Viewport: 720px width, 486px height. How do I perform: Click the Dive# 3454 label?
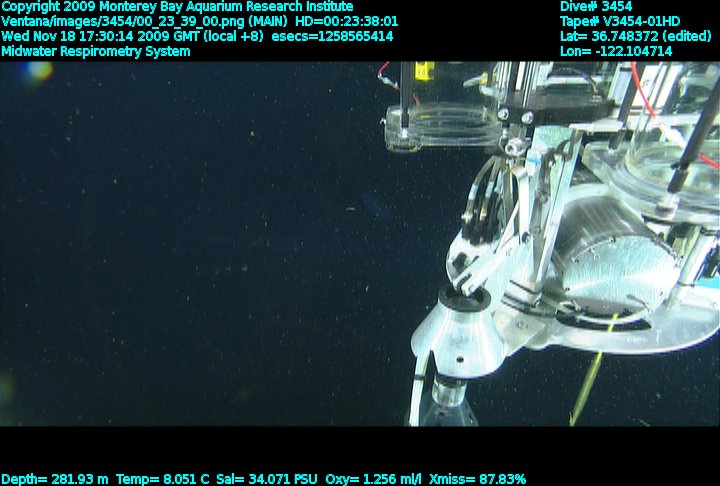coord(596,6)
